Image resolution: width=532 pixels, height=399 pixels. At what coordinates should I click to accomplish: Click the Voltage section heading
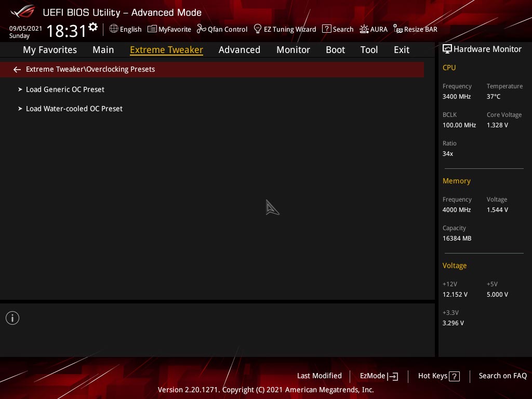(x=454, y=265)
